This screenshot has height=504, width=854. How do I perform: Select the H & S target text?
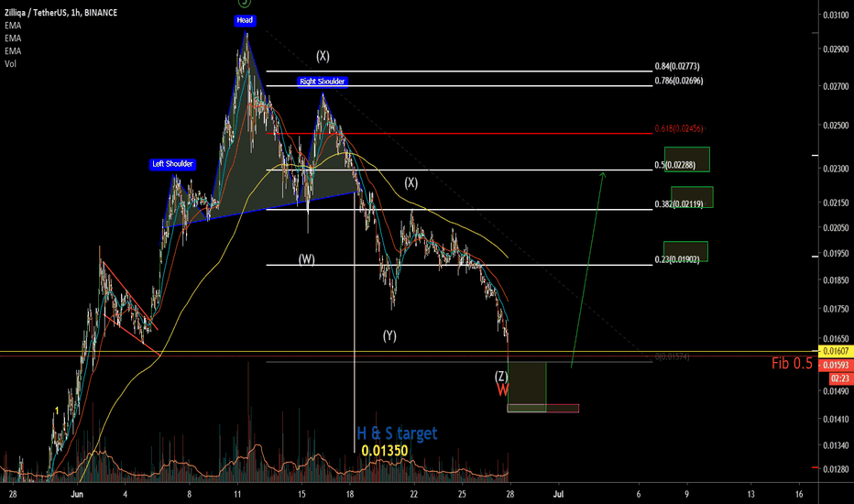coord(397,433)
